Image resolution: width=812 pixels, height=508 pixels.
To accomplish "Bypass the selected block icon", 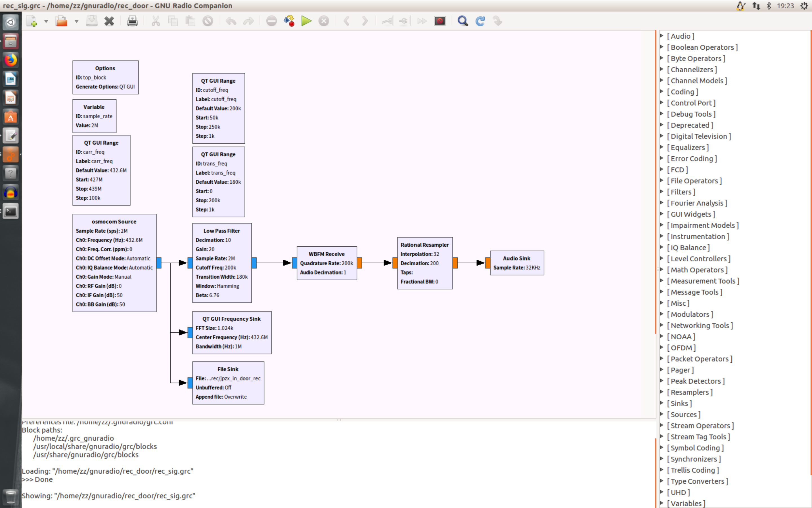I will click(422, 21).
